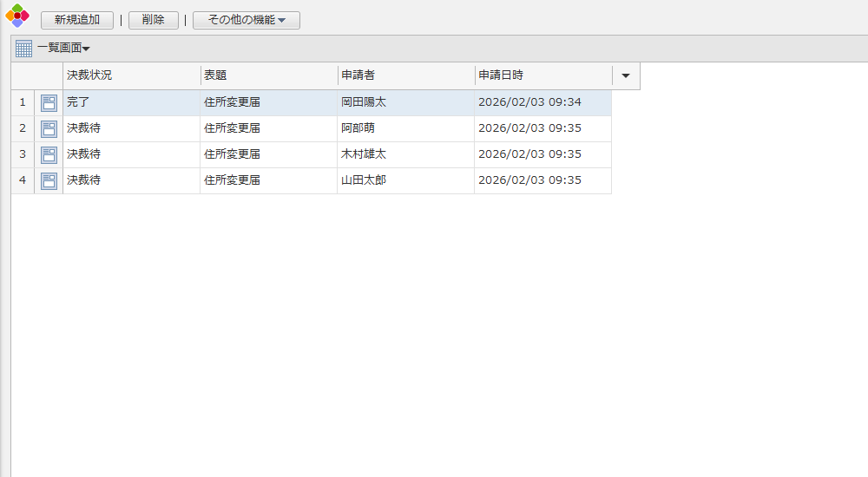868x477 pixels.
Task: Click the 表題 column header
Action: coord(267,76)
